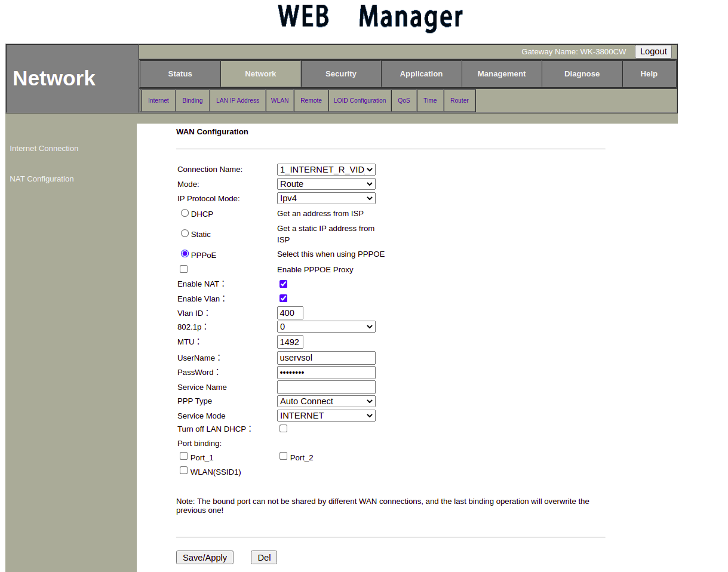Choose the Static IP radio option

(185, 233)
